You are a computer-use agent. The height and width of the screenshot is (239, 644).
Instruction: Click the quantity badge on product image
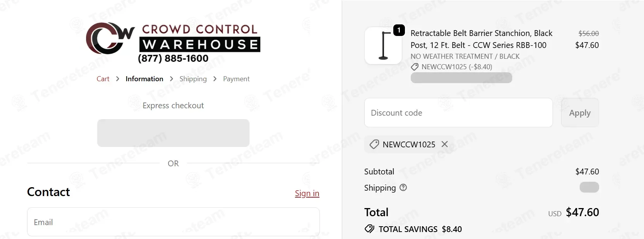point(399,30)
